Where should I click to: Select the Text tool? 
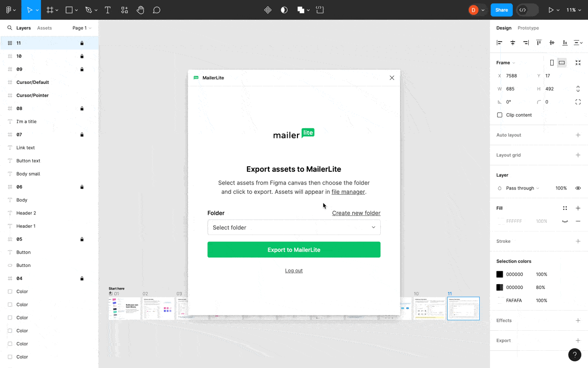pos(108,10)
